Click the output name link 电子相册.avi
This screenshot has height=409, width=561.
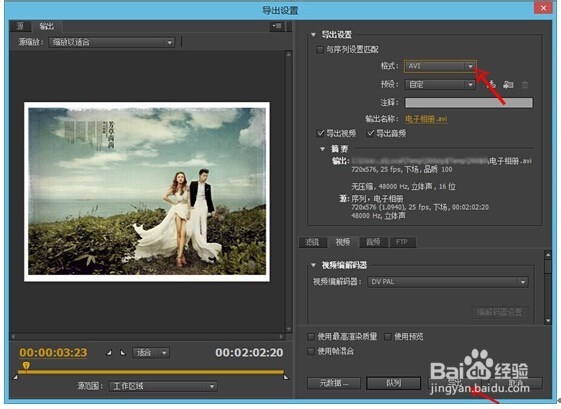426,119
